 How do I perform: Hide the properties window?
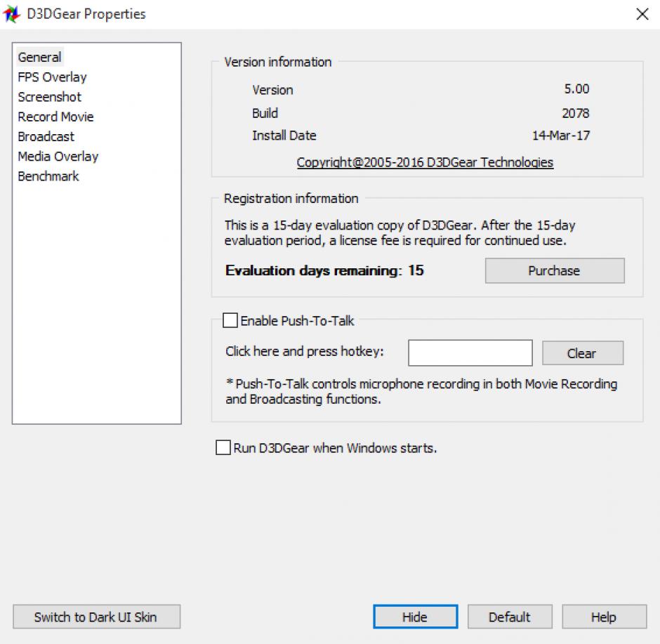tap(416, 617)
